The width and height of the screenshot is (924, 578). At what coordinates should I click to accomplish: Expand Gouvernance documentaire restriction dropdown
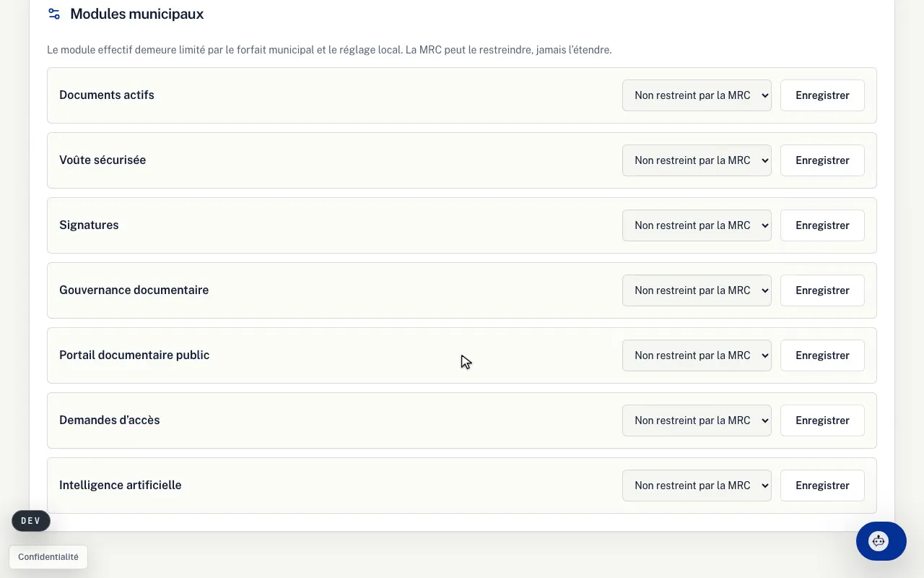tap(697, 290)
